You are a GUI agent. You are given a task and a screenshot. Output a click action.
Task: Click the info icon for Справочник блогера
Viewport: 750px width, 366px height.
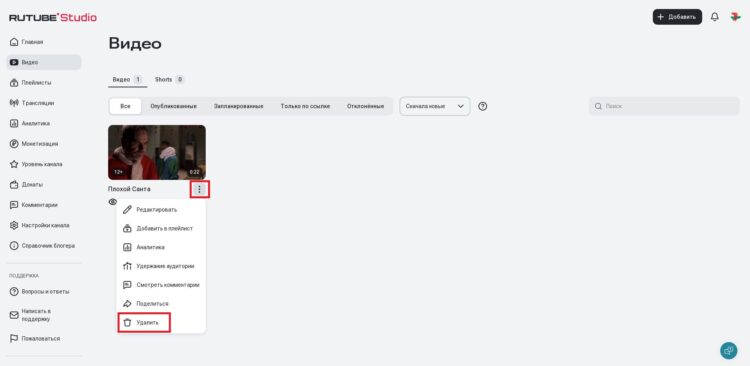tap(14, 246)
